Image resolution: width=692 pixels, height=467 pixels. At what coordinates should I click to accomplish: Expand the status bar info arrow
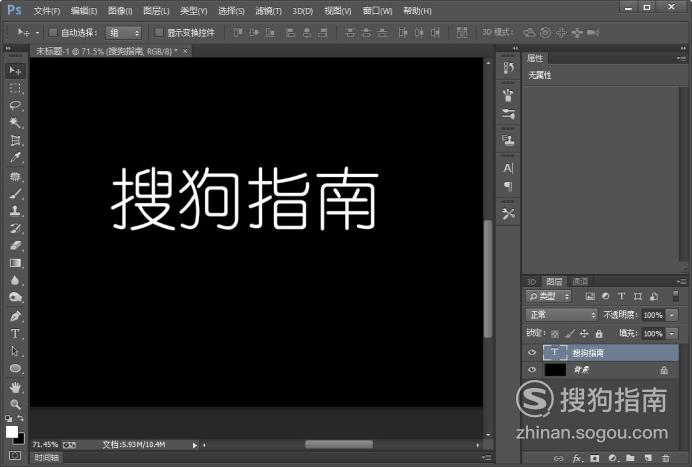[195, 445]
